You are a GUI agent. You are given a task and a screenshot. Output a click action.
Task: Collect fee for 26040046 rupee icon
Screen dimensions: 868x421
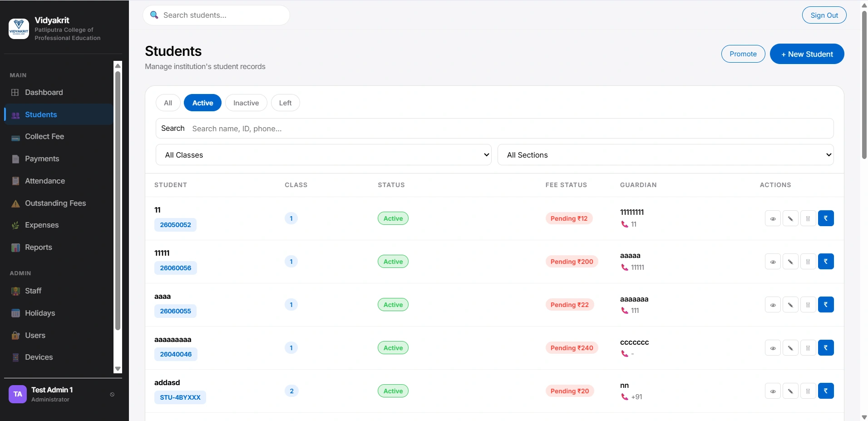[x=826, y=348]
